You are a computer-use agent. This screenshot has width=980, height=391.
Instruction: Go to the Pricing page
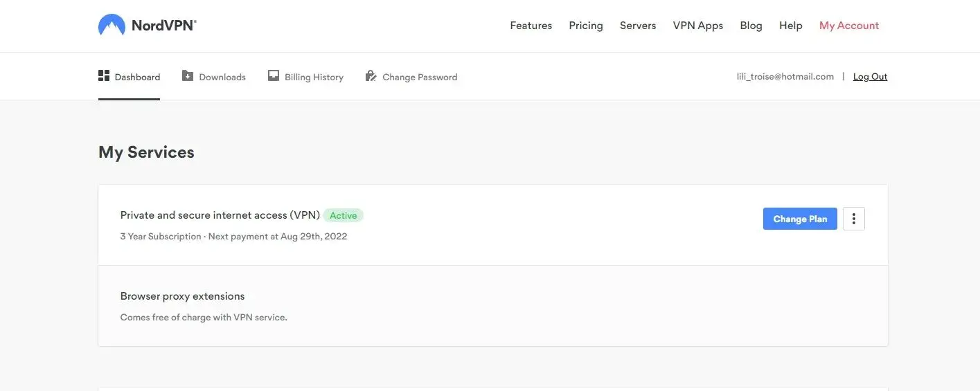coord(586,26)
